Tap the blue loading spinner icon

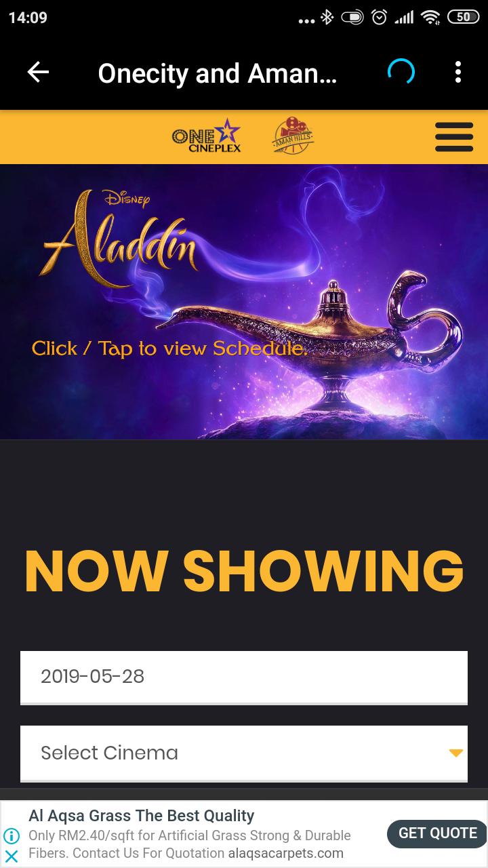click(x=401, y=72)
